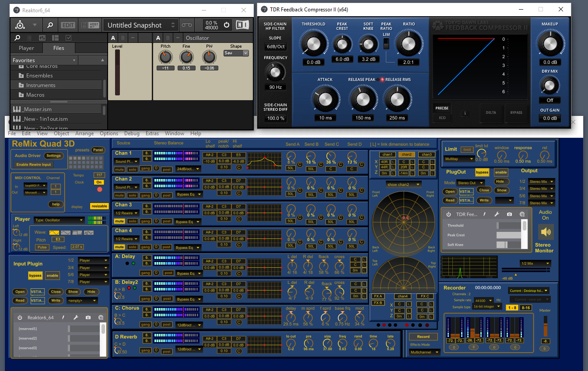Expand the Sample rate 44100 dropdown
588x371 pixels.
click(484, 301)
